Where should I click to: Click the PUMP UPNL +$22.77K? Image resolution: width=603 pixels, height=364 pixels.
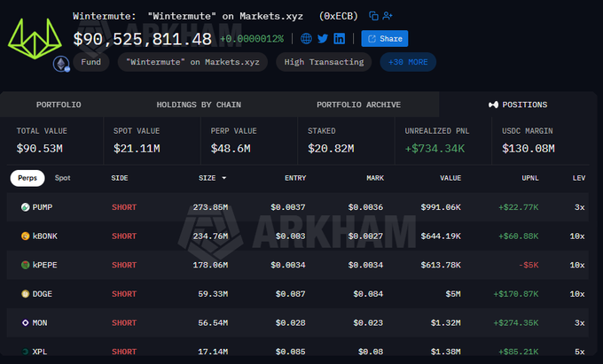(x=519, y=207)
